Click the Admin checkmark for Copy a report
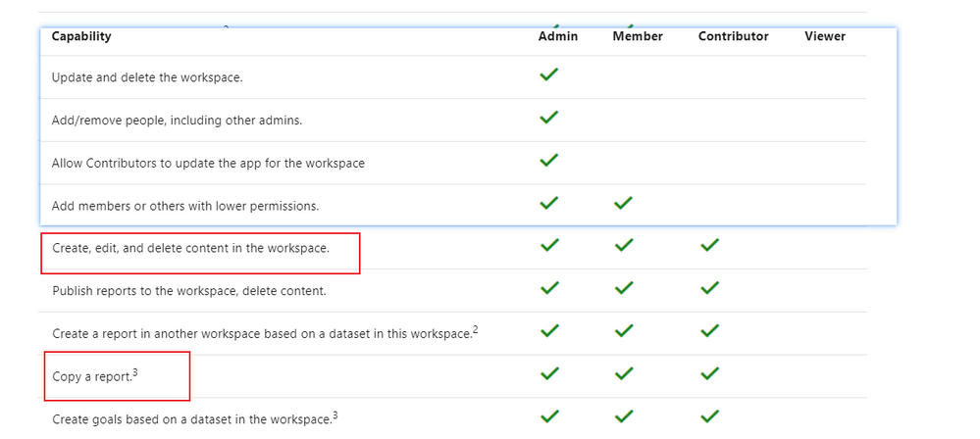The height and width of the screenshot is (439, 980). 548,374
